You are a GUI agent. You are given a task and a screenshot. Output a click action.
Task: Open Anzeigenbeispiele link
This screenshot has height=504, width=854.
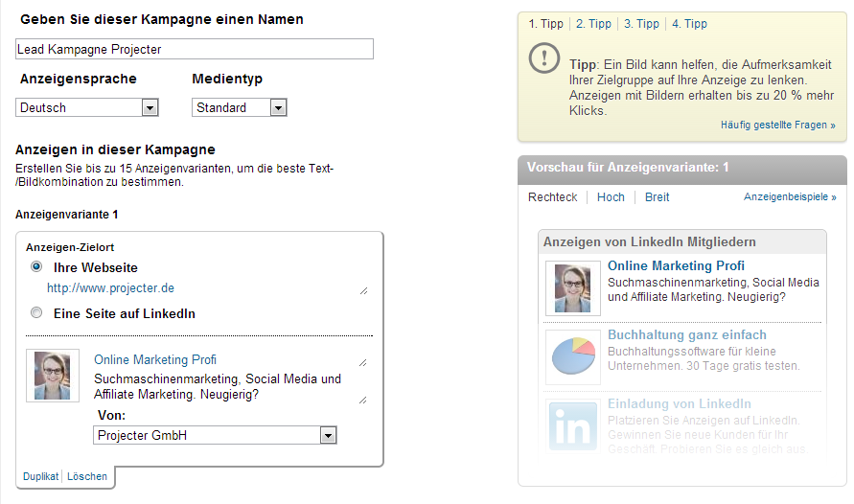790,196
